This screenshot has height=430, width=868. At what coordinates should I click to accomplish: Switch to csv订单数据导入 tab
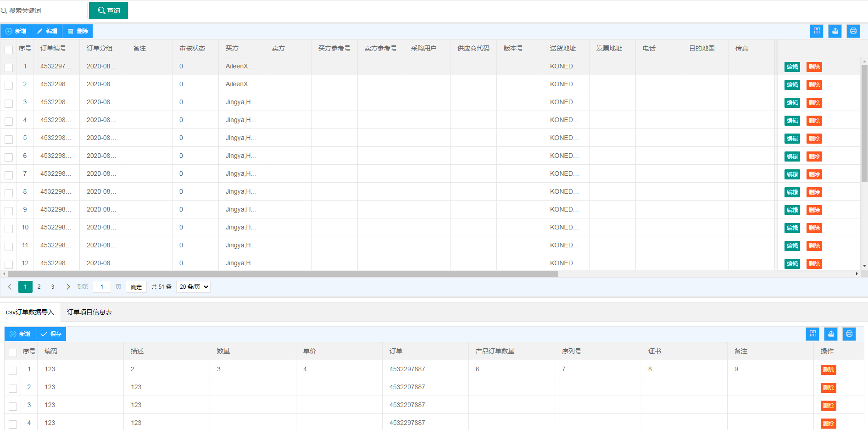[30, 312]
